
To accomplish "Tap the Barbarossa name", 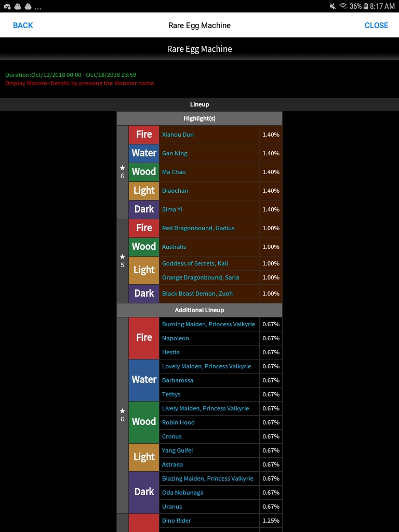I will pyautogui.click(x=178, y=380).
